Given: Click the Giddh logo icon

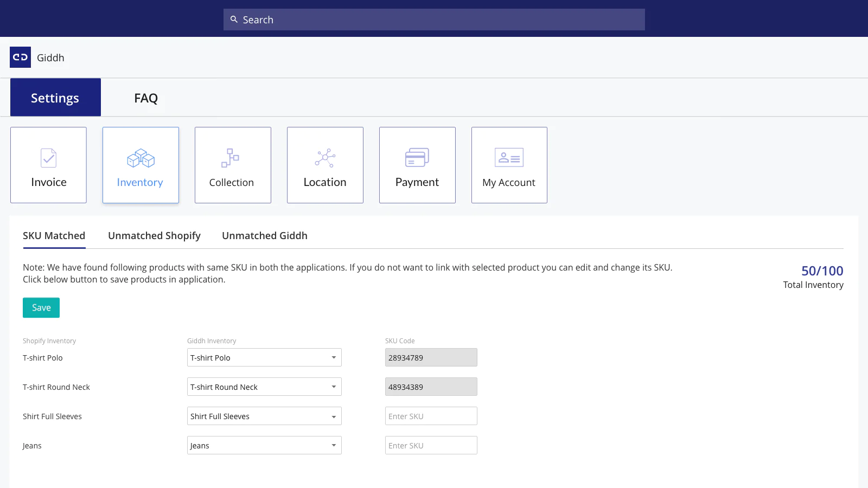Looking at the screenshot, I should pos(20,57).
